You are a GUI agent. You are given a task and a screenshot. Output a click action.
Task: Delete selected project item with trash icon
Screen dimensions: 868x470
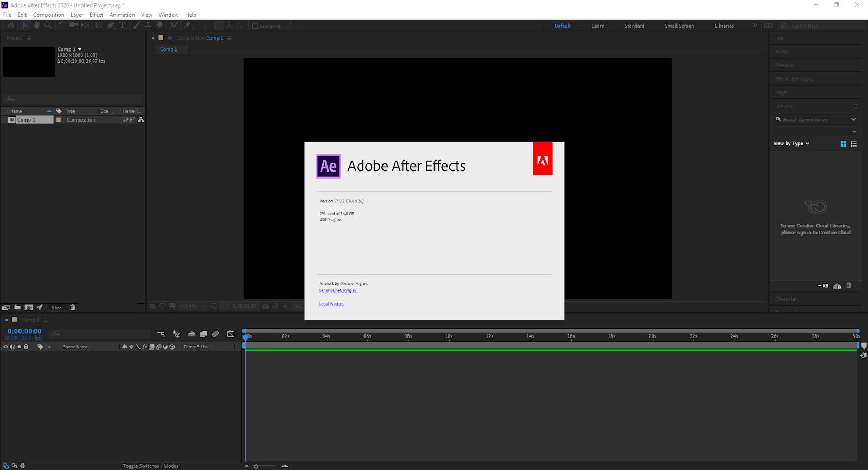(x=73, y=308)
